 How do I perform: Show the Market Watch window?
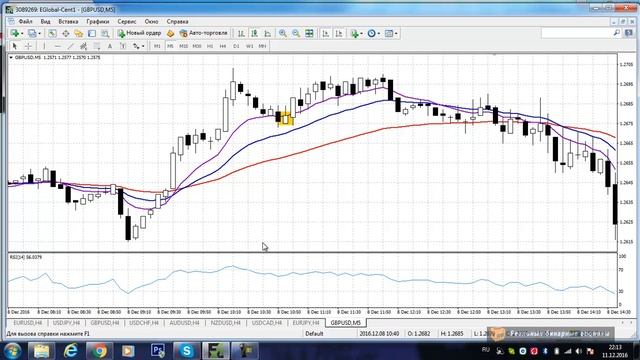pos(52,33)
